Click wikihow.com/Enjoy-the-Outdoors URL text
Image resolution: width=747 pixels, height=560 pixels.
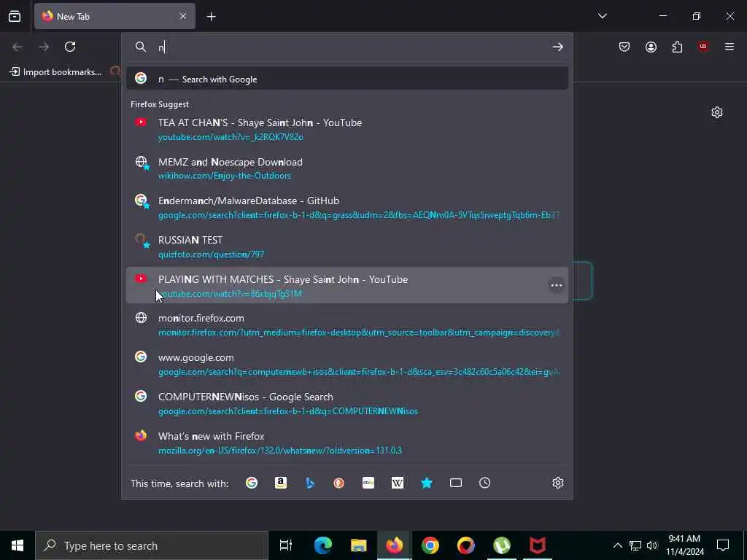click(x=225, y=176)
